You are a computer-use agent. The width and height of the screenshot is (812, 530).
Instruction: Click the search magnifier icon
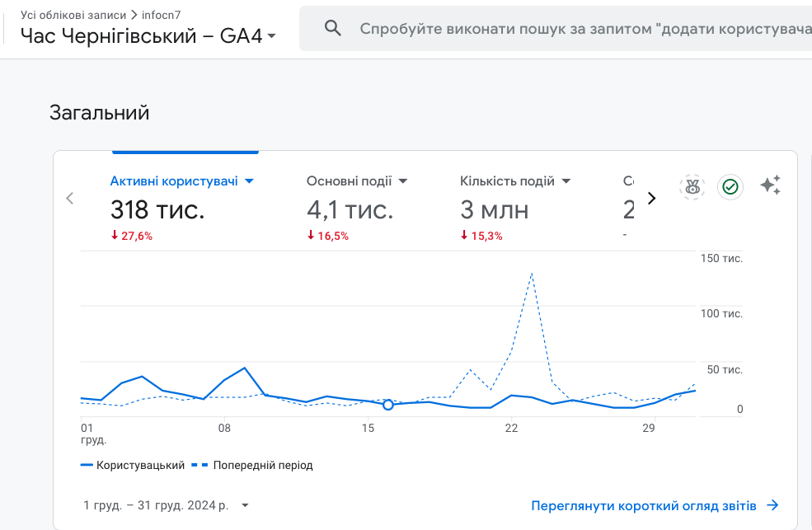(x=333, y=29)
